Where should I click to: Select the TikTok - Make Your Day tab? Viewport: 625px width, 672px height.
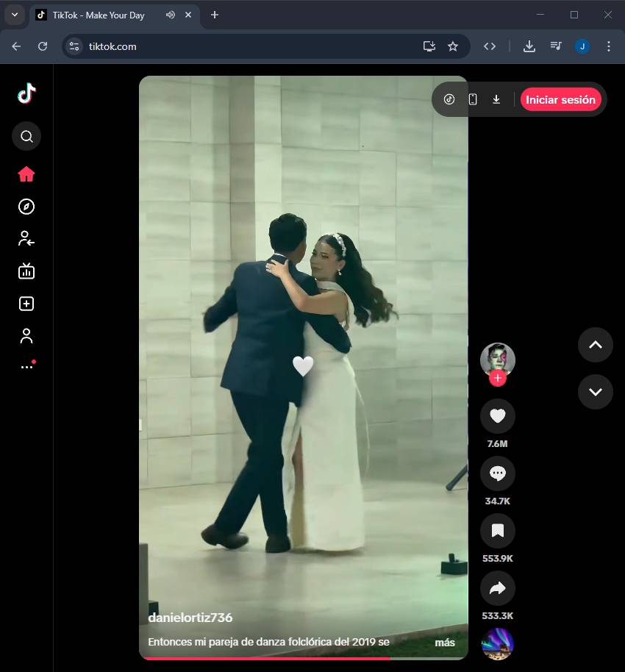tap(99, 15)
